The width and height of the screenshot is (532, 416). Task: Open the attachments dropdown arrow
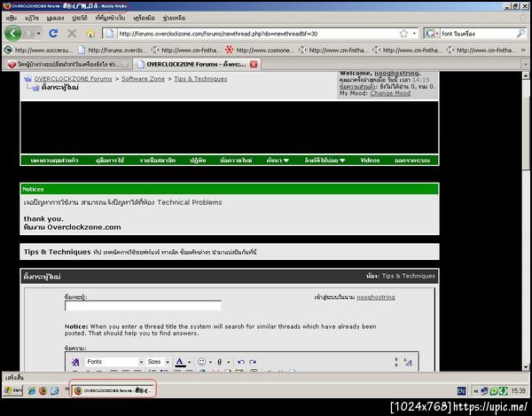tap(229, 363)
